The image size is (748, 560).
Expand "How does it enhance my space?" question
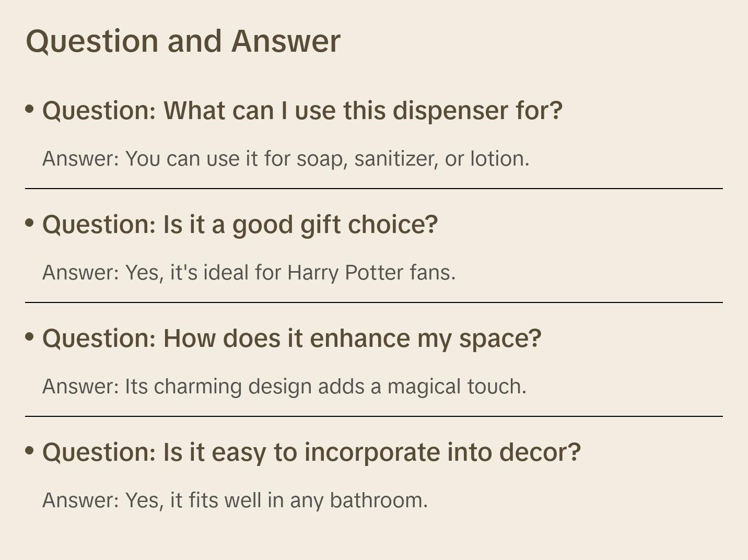(x=291, y=339)
